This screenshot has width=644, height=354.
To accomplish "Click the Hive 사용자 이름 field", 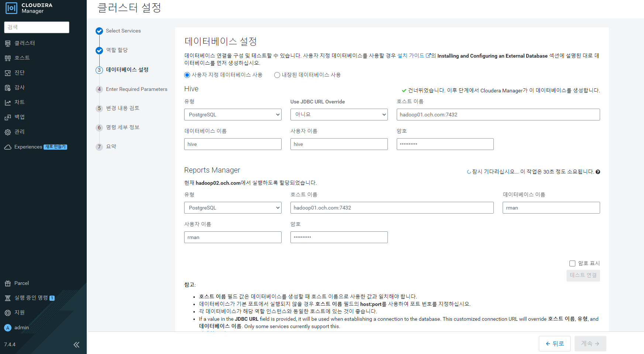I will tap(339, 144).
